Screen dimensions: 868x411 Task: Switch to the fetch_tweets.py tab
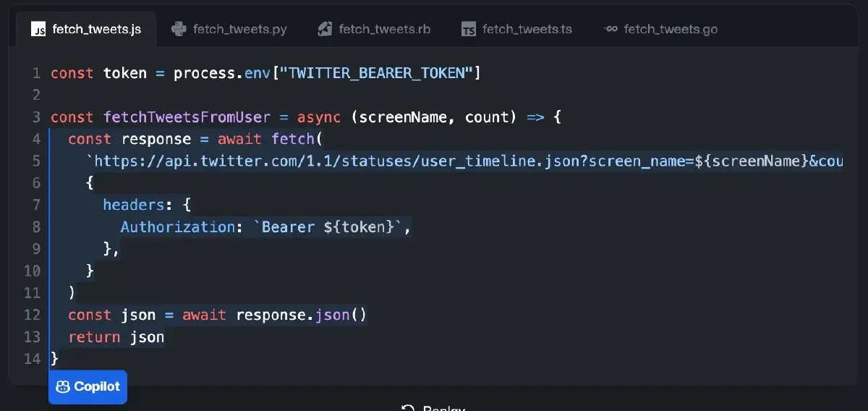[x=239, y=30]
